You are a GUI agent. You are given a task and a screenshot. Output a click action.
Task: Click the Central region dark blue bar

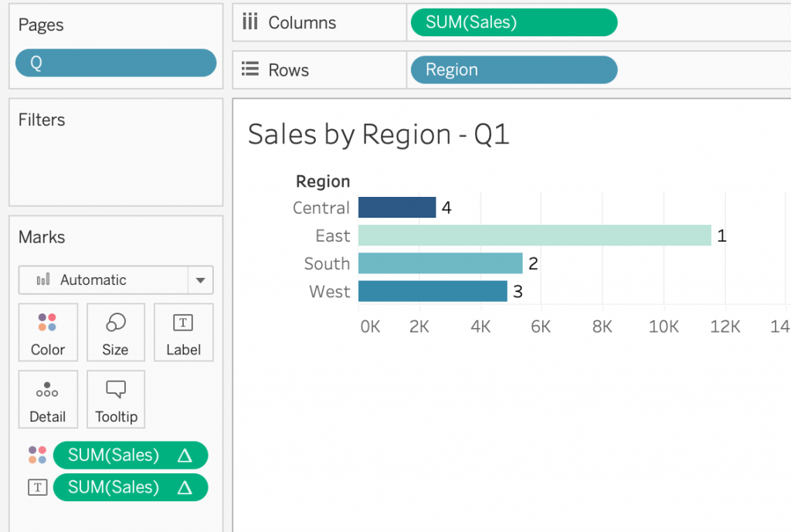(397, 208)
